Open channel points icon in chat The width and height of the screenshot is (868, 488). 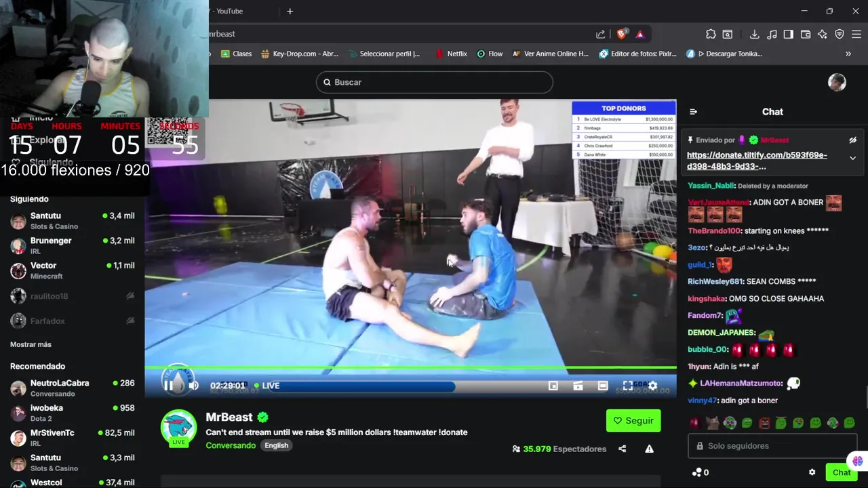[700, 472]
